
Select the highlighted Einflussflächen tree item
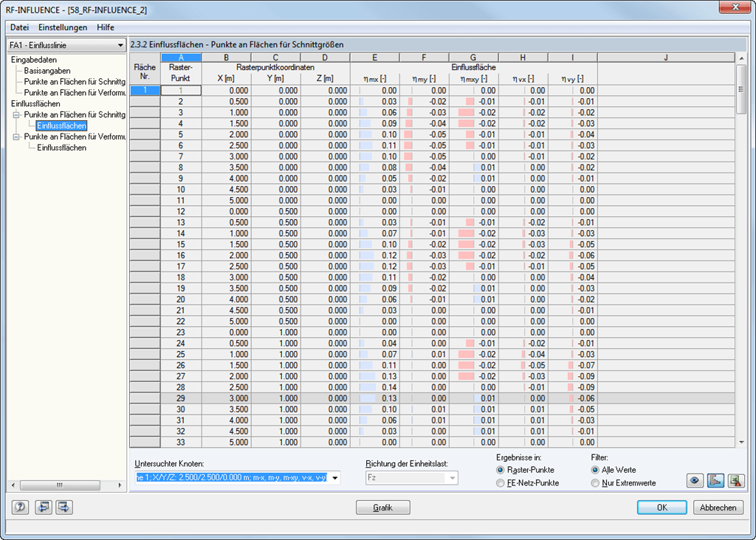click(x=61, y=125)
